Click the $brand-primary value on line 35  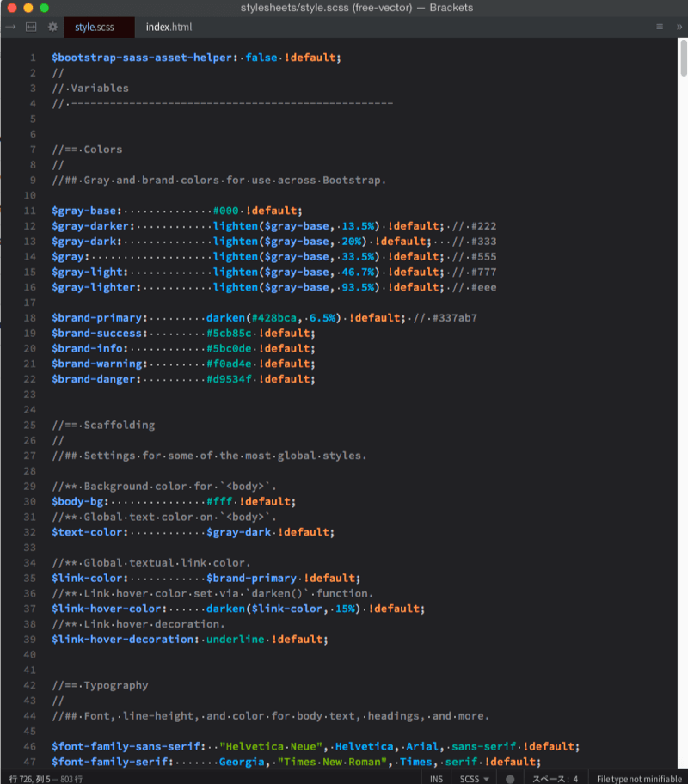pyautogui.click(x=252, y=578)
